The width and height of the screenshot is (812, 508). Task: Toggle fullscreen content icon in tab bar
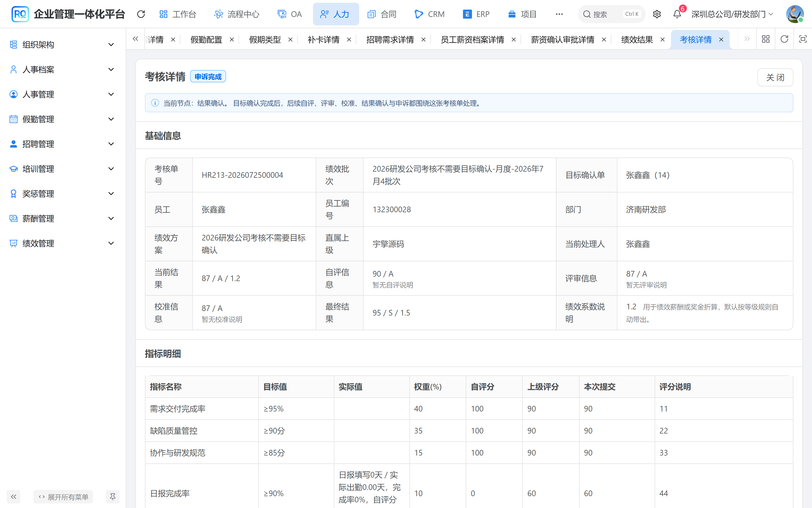click(x=803, y=39)
